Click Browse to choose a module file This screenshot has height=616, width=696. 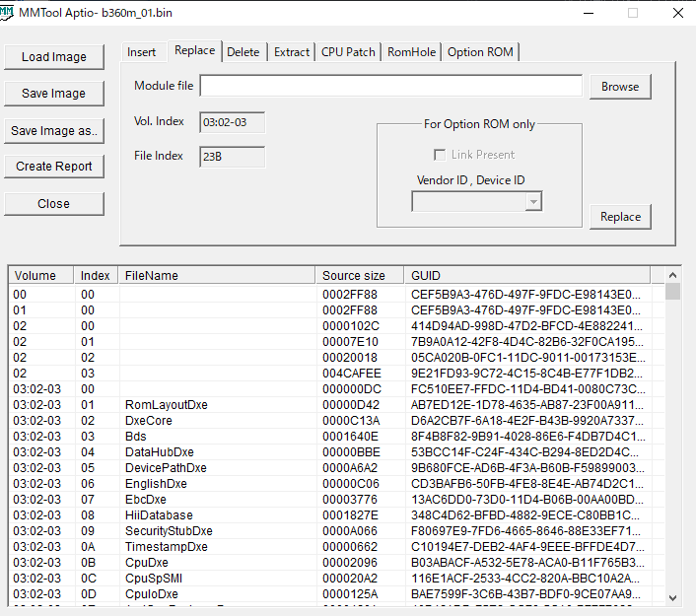[620, 87]
